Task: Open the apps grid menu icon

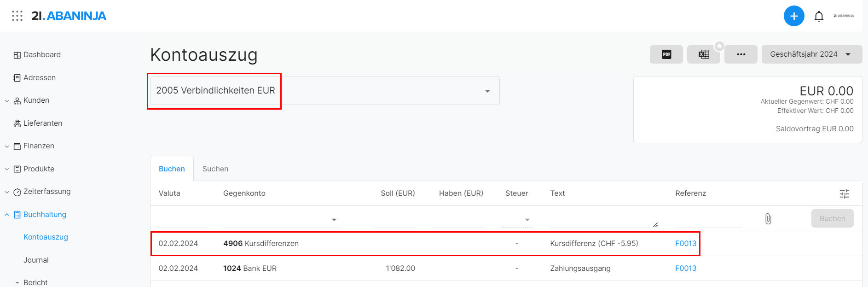Action: (x=17, y=16)
